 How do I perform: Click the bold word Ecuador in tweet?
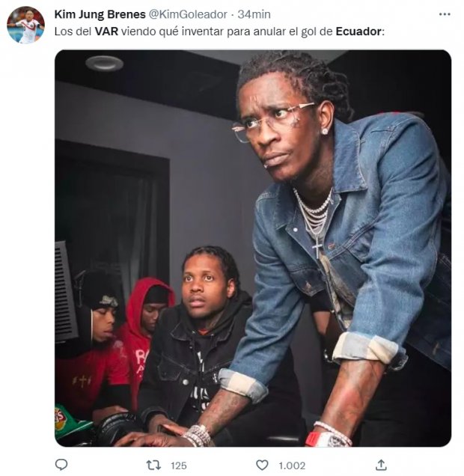click(x=358, y=31)
